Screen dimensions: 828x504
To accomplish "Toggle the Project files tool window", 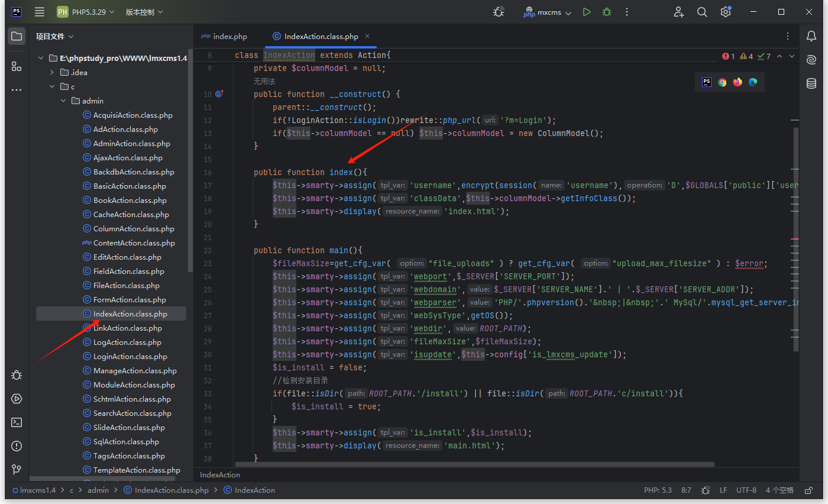I will coord(17,36).
